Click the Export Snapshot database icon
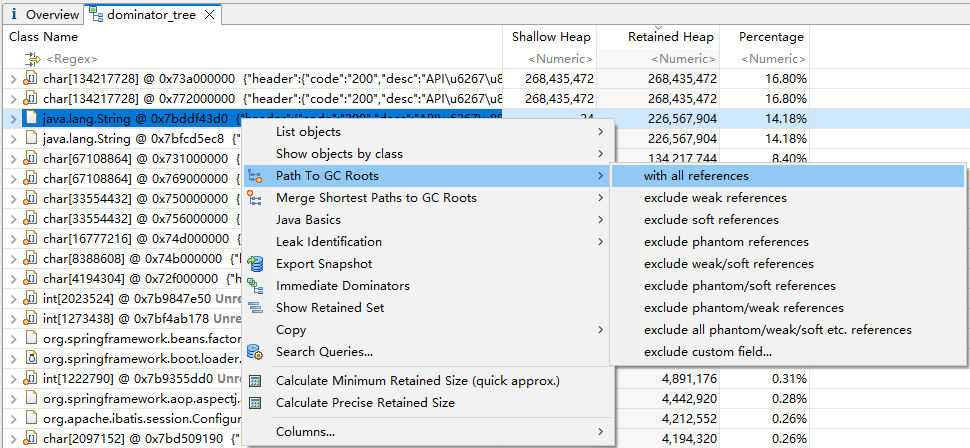Image resolution: width=970 pixels, height=448 pixels. tap(254, 264)
